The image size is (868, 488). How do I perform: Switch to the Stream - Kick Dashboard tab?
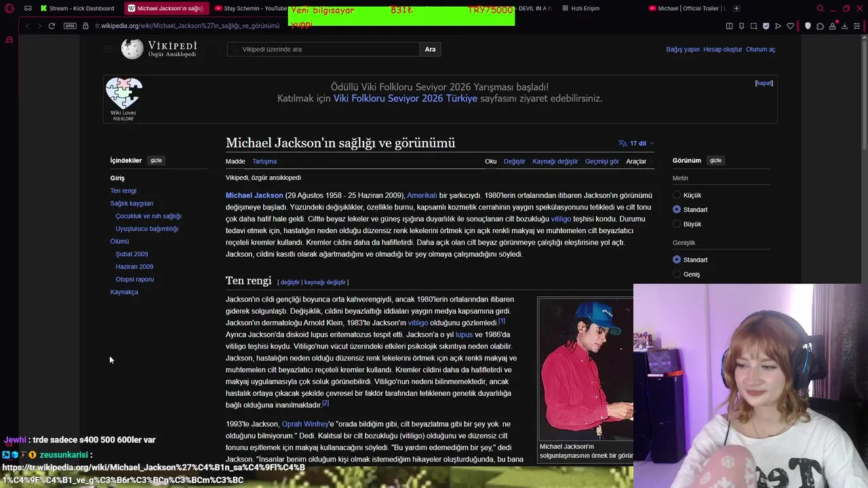[77, 8]
